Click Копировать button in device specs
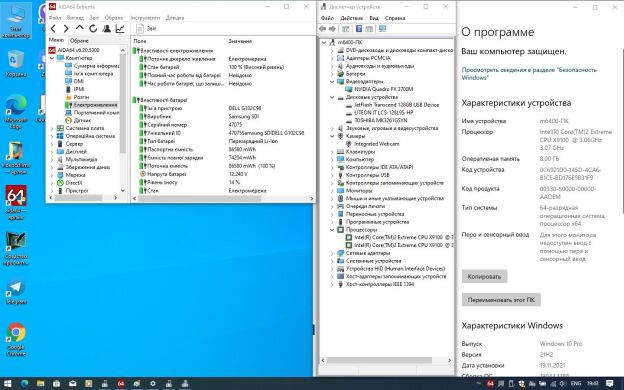The width and height of the screenshot is (624, 390). click(484, 277)
